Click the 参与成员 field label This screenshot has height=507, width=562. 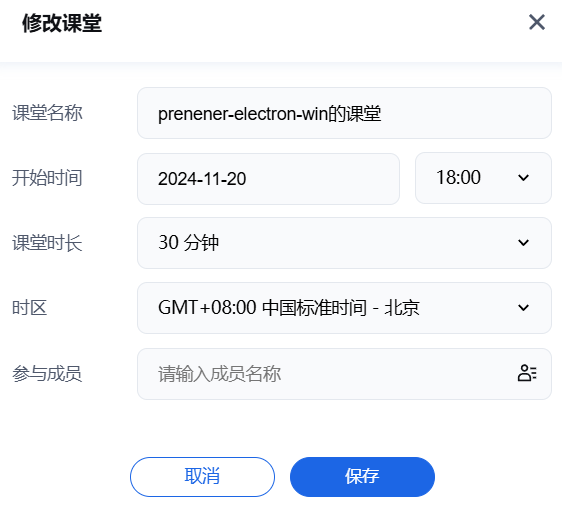(x=47, y=374)
